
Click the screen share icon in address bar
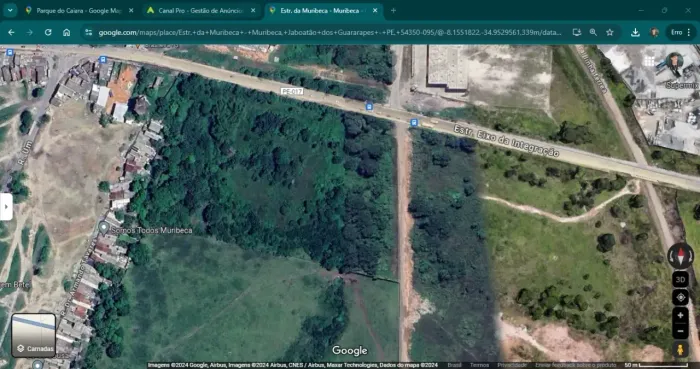tap(576, 32)
